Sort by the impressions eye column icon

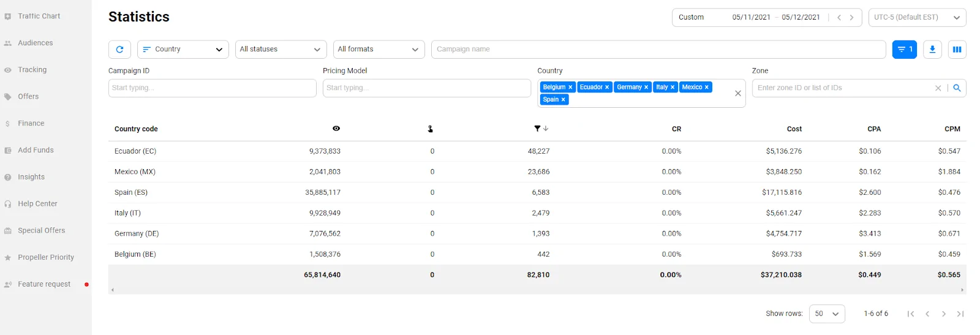pos(336,129)
